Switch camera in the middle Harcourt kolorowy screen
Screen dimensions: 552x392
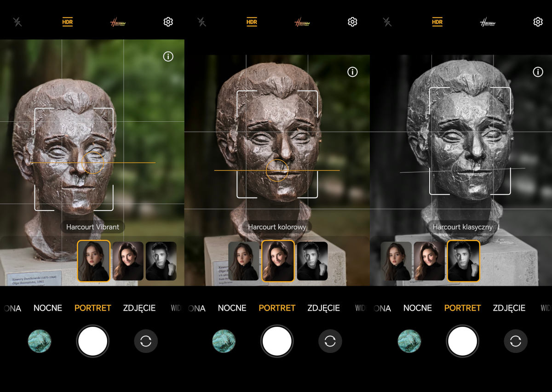click(330, 341)
